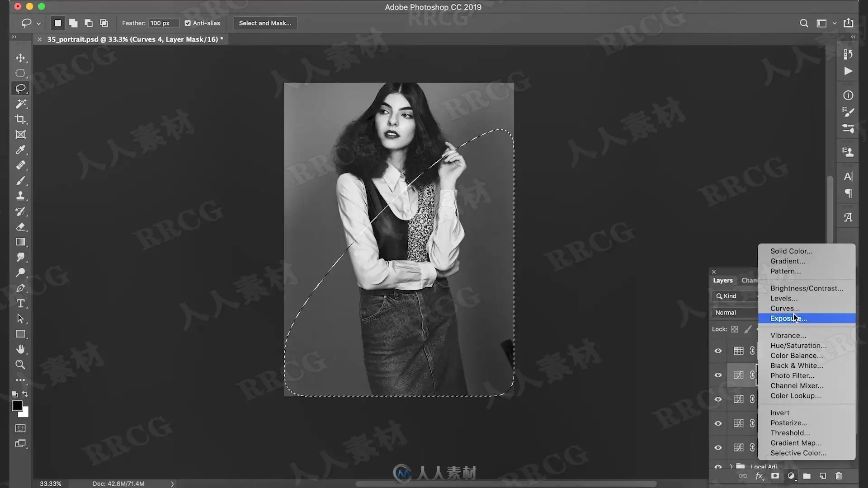Click the black foreground color swatch
The width and height of the screenshot is (868, 488).
[x=17, y=406]
